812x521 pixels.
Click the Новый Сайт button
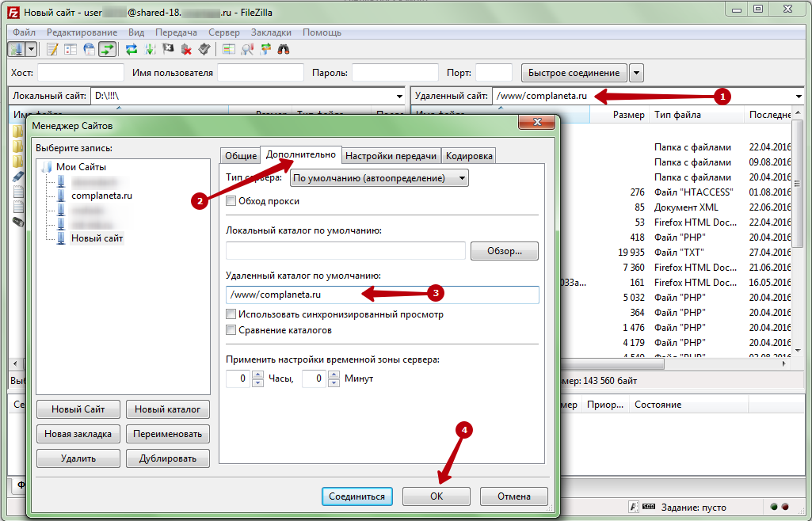[78, 409]
